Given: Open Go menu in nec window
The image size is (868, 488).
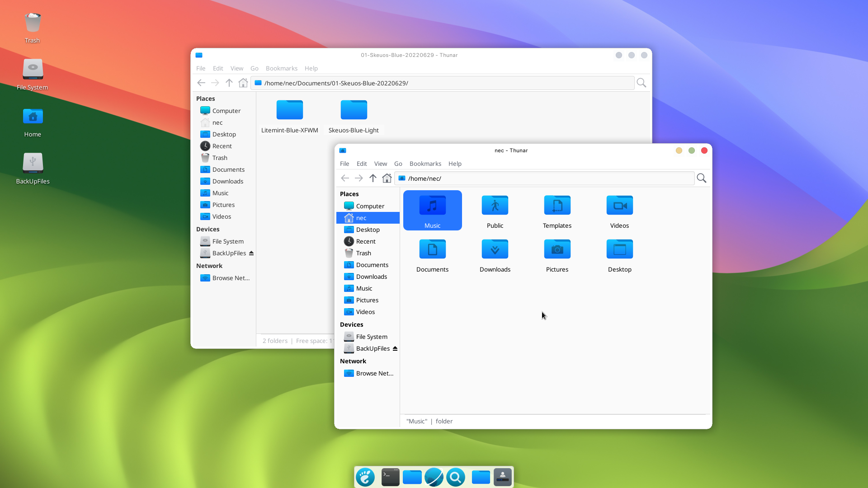Looking at the screenshot, I should 398,164.
